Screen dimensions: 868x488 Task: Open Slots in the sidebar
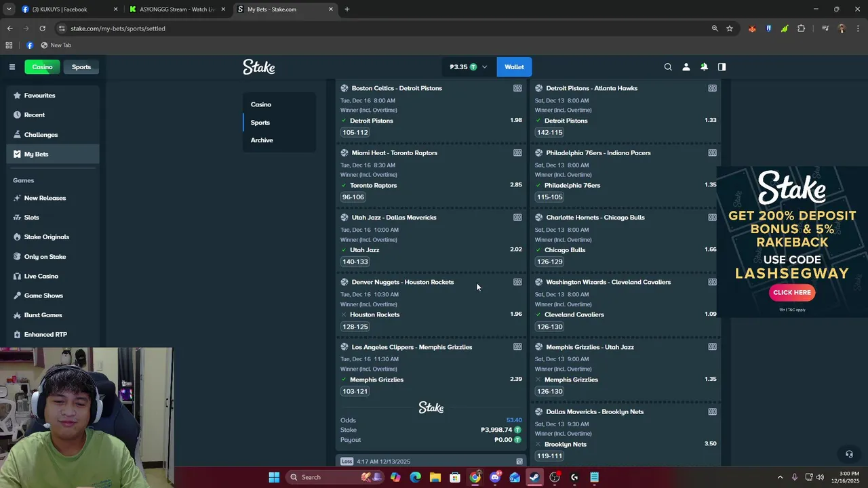pyautogui.click(x=53, y=218)
